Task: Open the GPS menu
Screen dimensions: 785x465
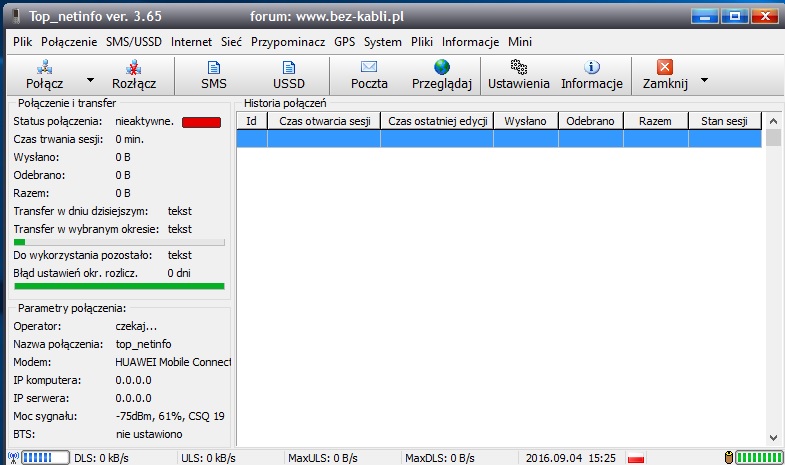Action: pyautogui.click(x=345, y=42)
